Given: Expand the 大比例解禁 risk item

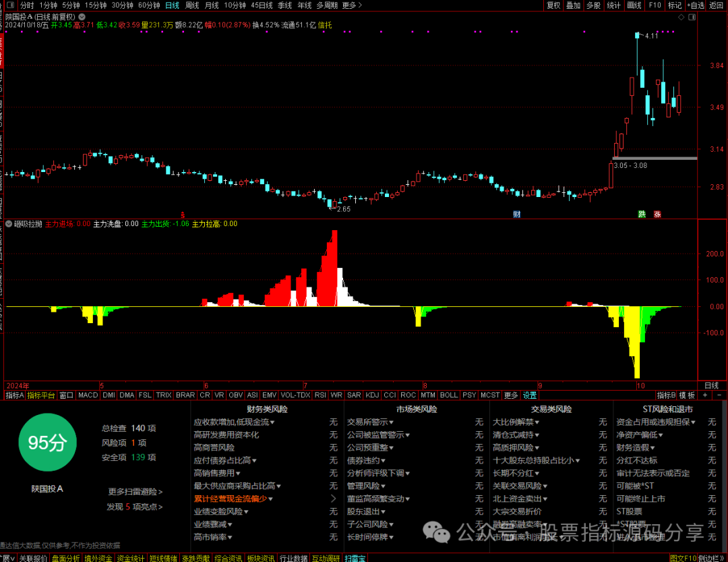Looking at the screenshot, I should pos(516,422).
